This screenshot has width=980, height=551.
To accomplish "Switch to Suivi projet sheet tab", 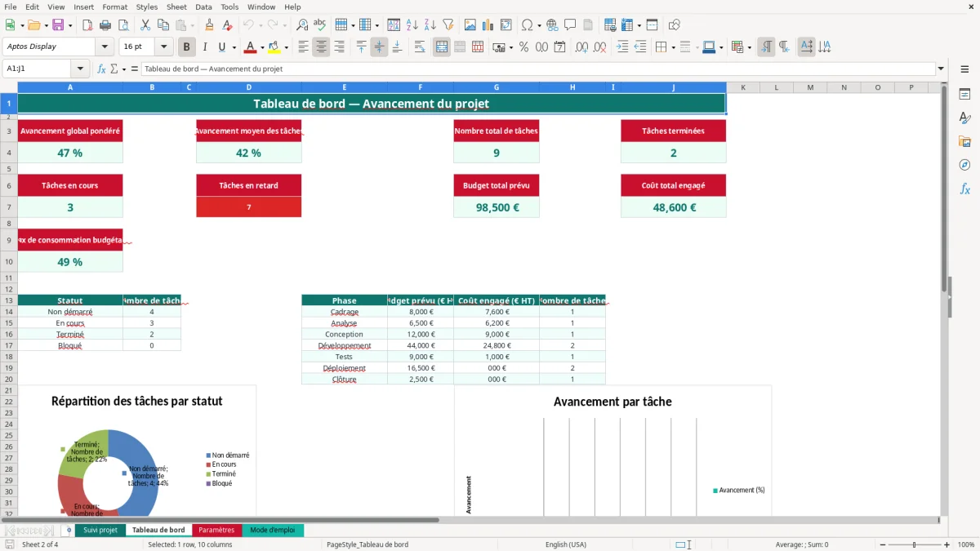I will 100,530.
